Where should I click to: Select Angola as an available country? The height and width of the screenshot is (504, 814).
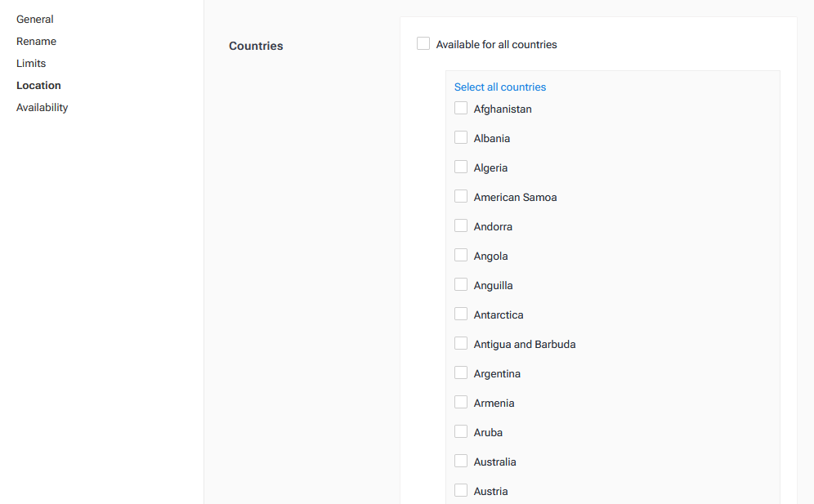(461, 254)
